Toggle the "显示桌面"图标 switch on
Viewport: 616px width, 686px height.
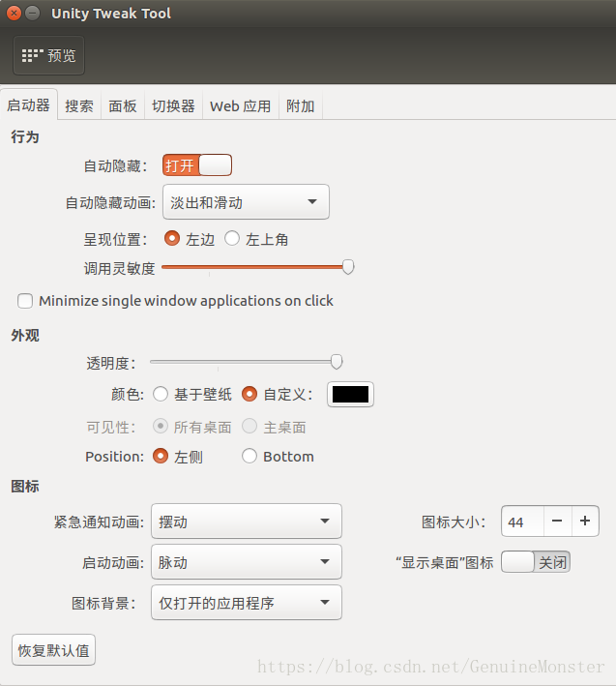[x=536, y=562]
